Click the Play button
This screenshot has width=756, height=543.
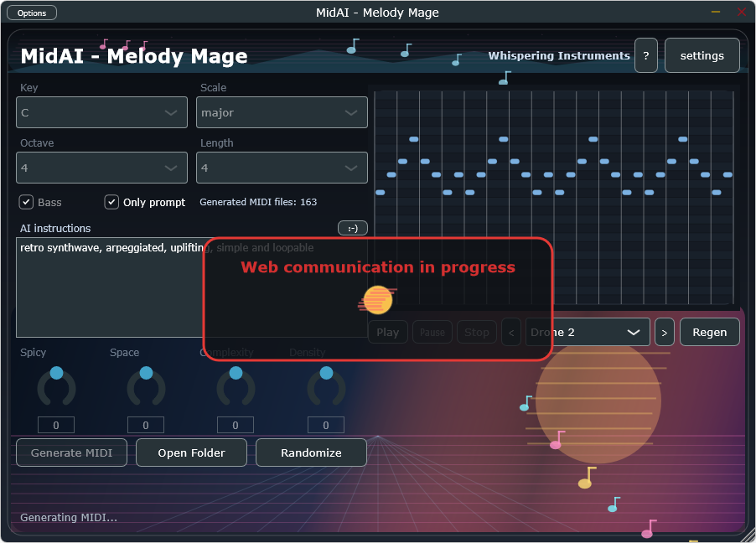point(388,333)
